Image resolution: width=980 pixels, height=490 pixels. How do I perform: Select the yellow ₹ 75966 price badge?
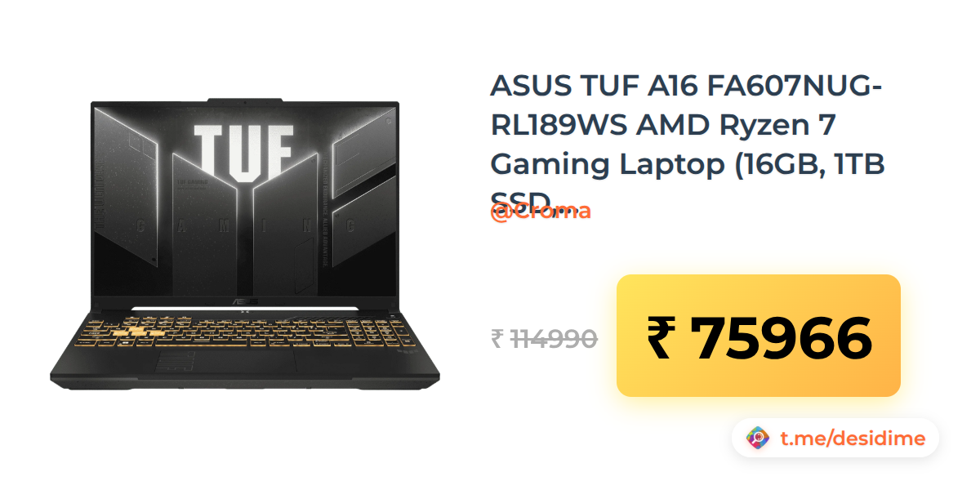(x=759, y=336)
